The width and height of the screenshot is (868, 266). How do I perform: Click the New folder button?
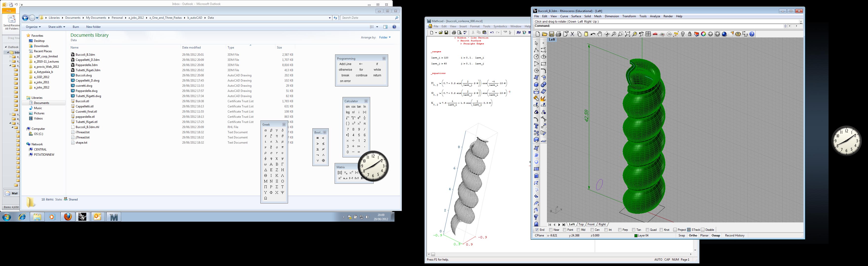93,27
